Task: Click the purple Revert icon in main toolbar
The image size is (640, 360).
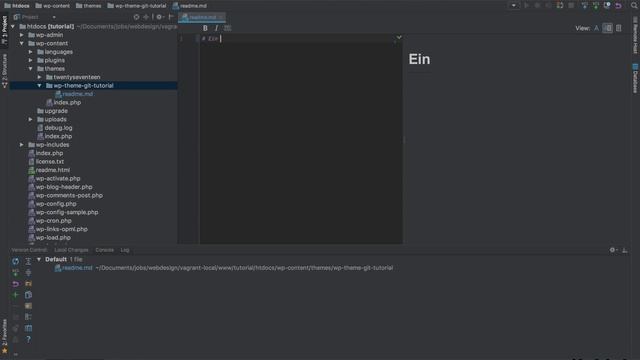Action: click(x=619, y=6)
